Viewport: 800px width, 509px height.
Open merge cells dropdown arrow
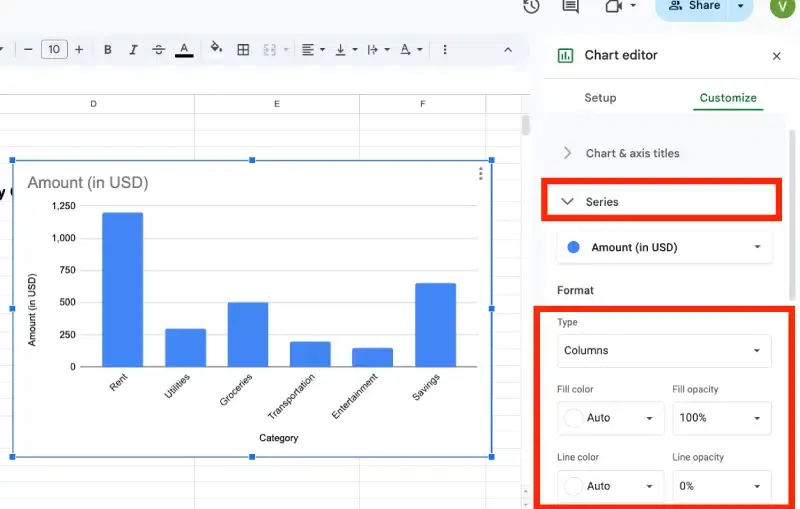286,49
